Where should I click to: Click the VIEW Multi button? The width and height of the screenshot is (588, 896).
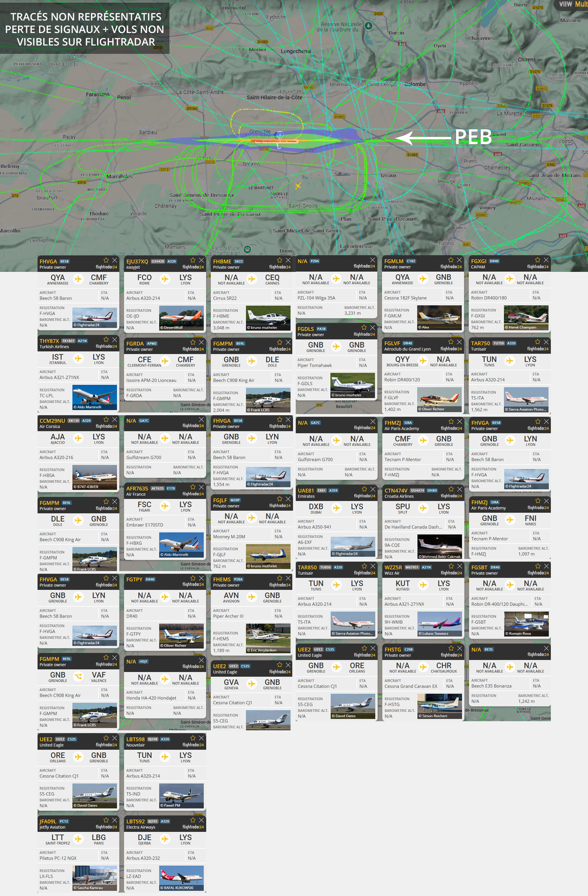click(x=573, y=4)
